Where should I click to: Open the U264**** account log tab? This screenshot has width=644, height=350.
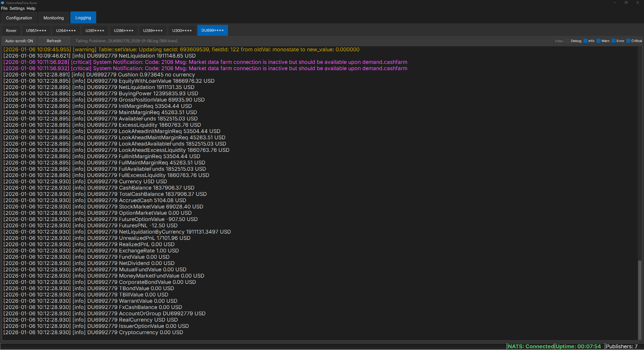pyautogui.click(x=66, y=30)
